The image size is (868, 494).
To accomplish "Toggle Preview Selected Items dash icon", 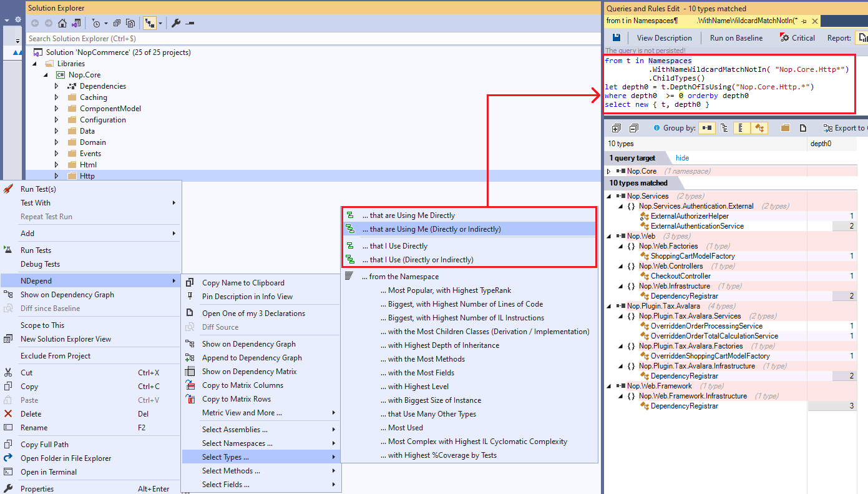I will pyautogui.click(x=190, y=23).
